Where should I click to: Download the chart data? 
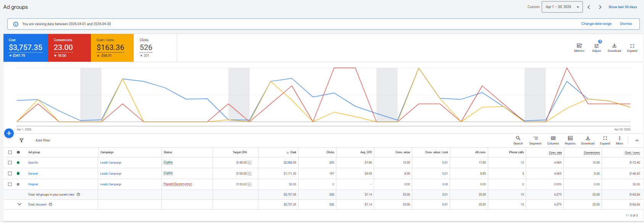click(614, 48)
